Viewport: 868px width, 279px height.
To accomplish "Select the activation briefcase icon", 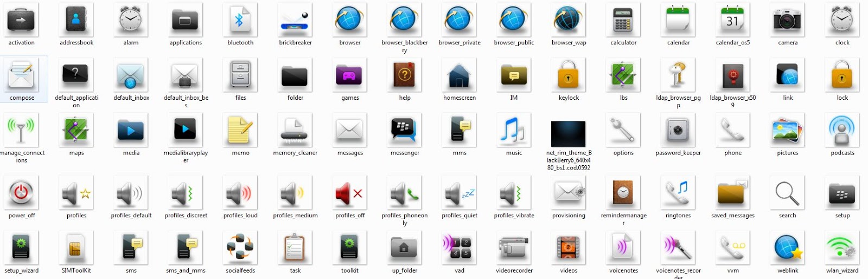I will pos(21,20).
